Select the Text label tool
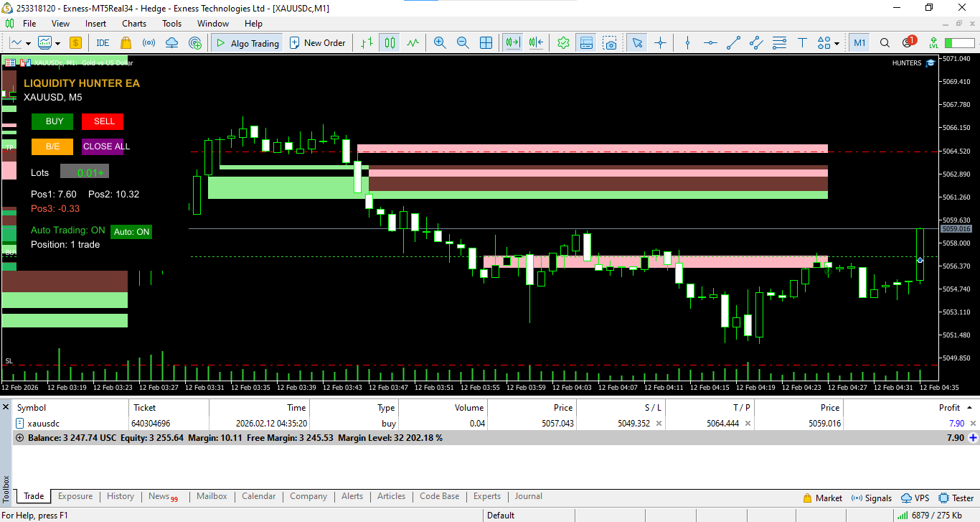Viewport: 980px width, 522px height. (802, 43)
